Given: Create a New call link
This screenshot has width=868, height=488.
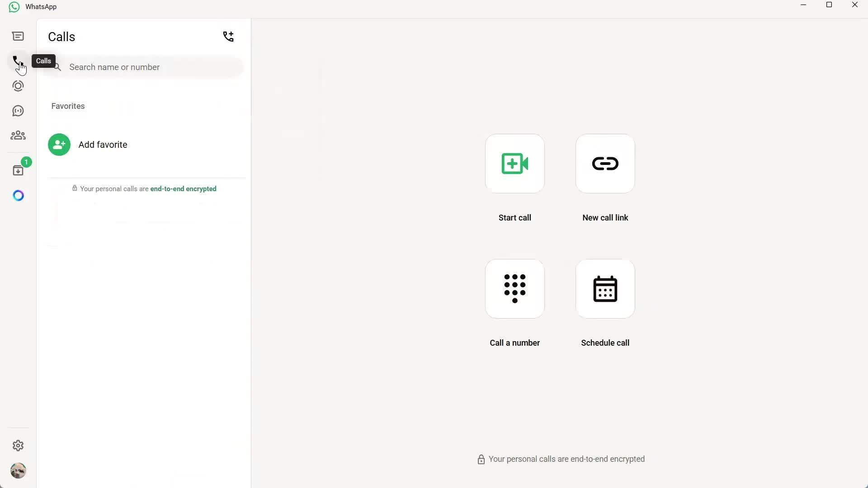Looking at the screenshot, I should click(605, 164).
